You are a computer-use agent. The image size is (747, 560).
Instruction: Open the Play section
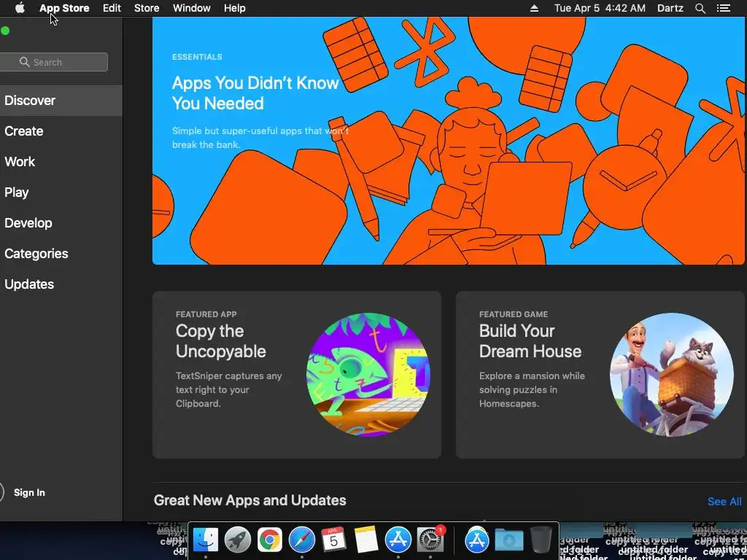[x=61, y=192]
